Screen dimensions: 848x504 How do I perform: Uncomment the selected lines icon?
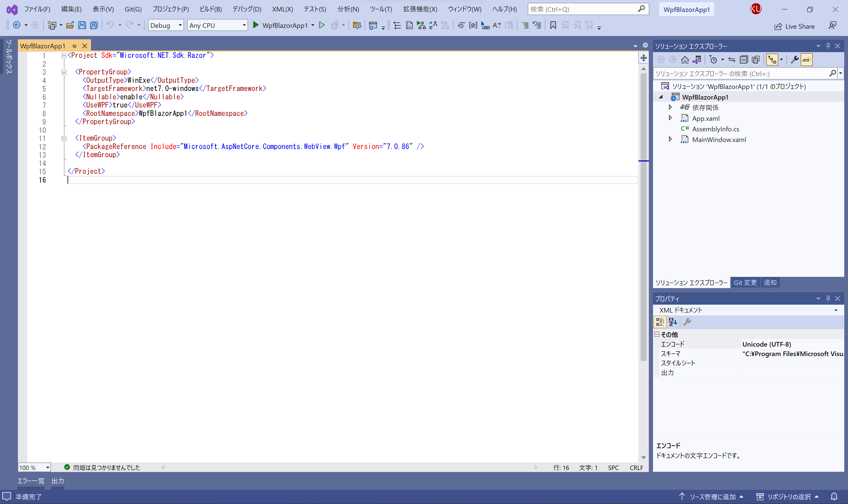click(x=537, y=25)
